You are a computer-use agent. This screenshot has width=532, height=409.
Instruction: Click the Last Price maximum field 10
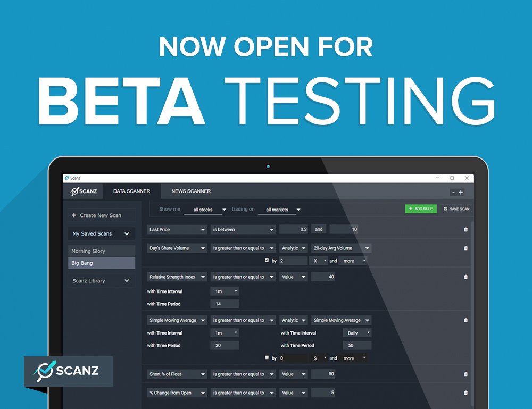(x=344, y=230)
